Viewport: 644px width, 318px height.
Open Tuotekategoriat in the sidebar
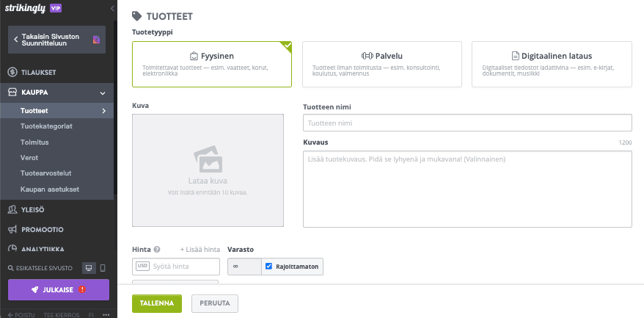[x=46, y=126]
